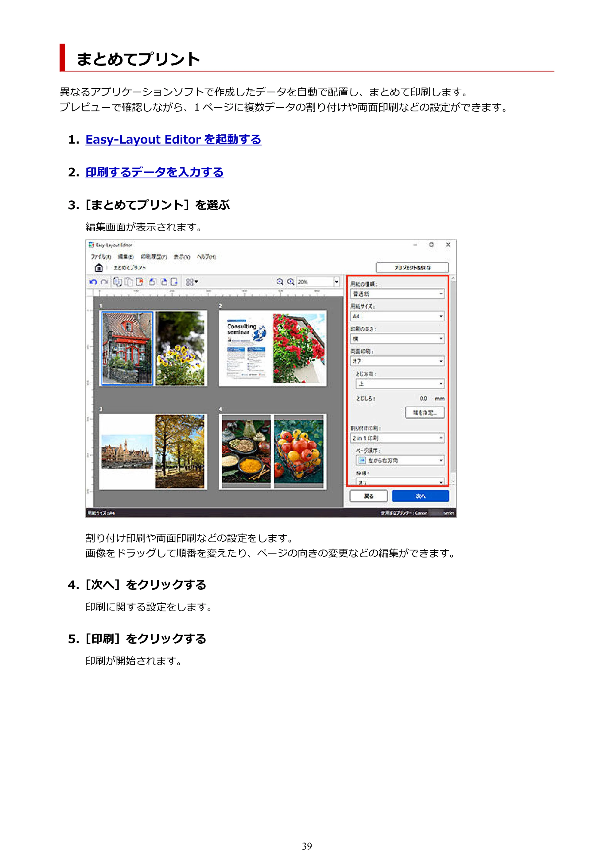Open the thumbnail grid view dropdown icon

tap(192, 282)
